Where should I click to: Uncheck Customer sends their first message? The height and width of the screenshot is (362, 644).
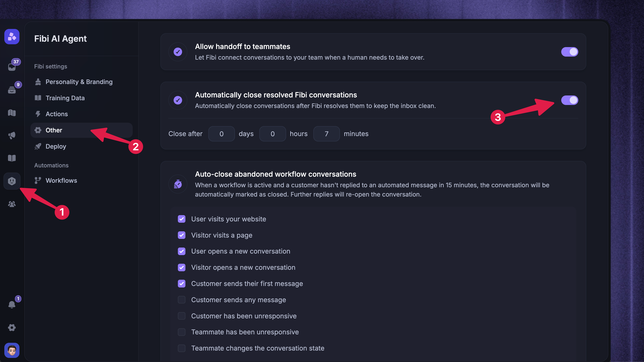182,284
